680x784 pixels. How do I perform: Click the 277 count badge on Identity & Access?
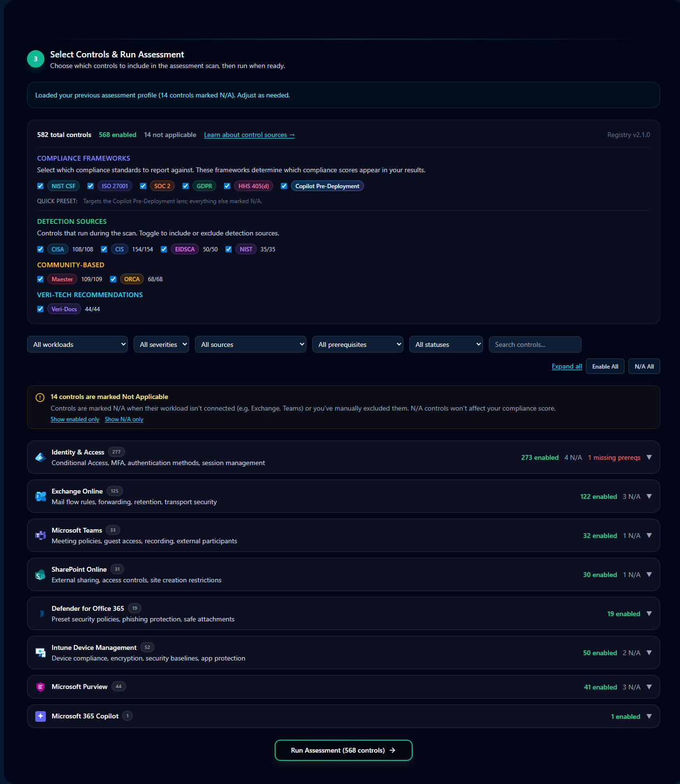click(116, 452)
